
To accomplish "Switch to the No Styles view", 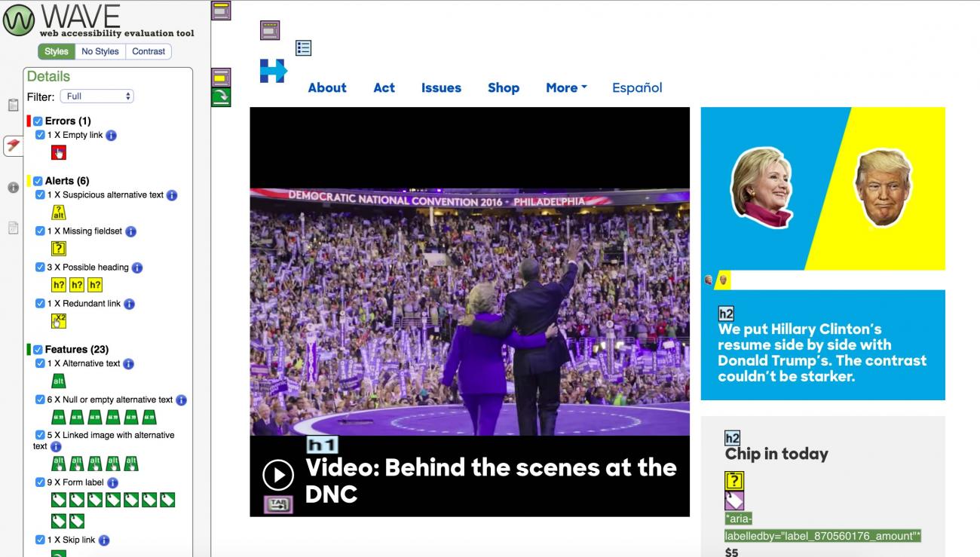I will (100, 51).
